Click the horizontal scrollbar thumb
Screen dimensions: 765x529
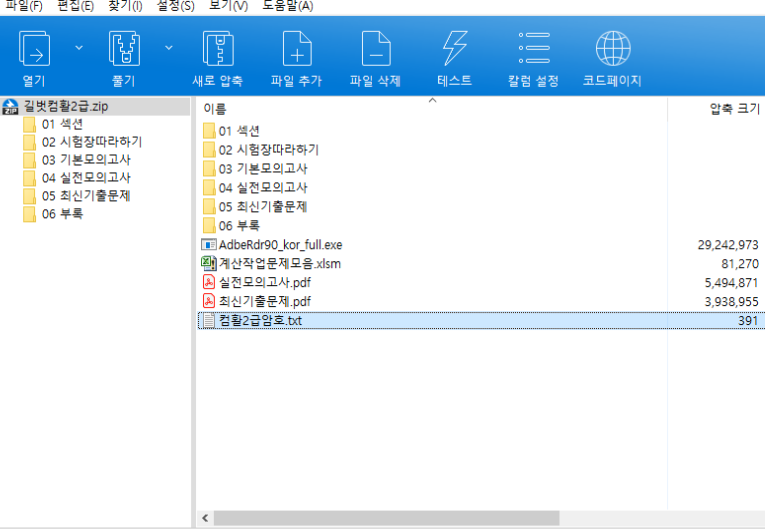[x=386, y=518]
